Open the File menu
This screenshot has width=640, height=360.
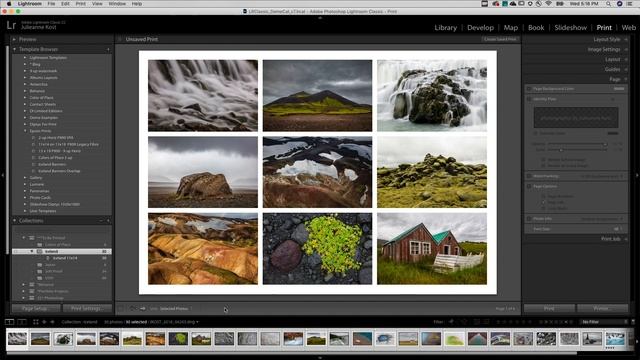tap(51, 4)
